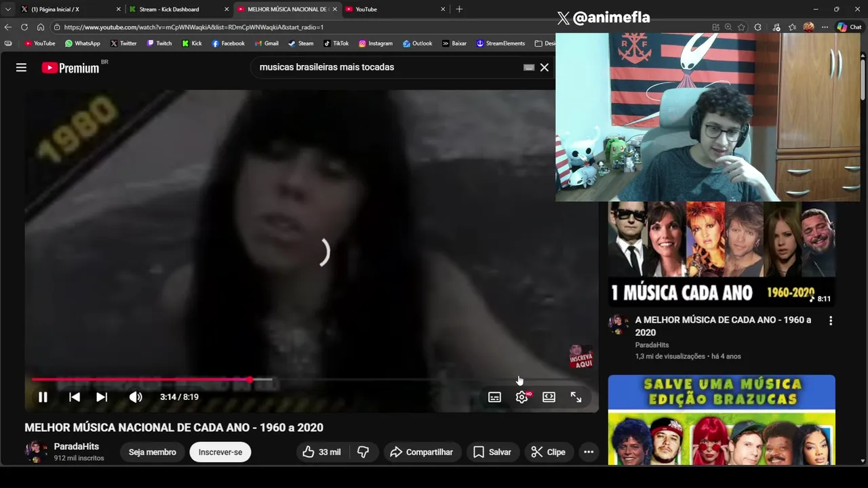Close the Kick Dashboard tab
Screen dimensions: 868x488
point(226,9)
